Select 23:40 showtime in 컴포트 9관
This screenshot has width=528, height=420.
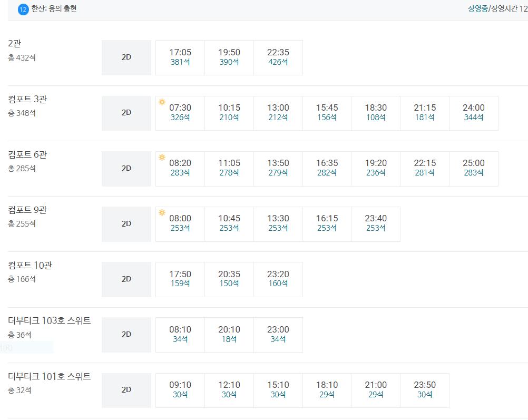pyautogui.click(x=376, y=224)
